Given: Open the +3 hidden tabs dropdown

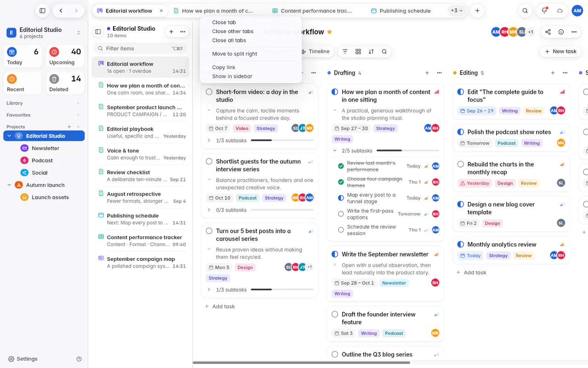Looking at the screenshot, I should pos(457,11).
